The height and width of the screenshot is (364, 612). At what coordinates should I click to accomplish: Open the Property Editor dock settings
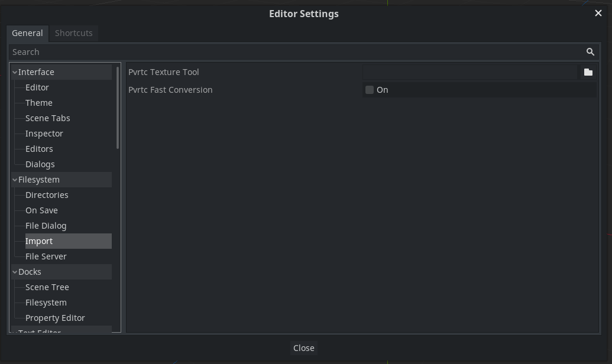pos(55,317)
